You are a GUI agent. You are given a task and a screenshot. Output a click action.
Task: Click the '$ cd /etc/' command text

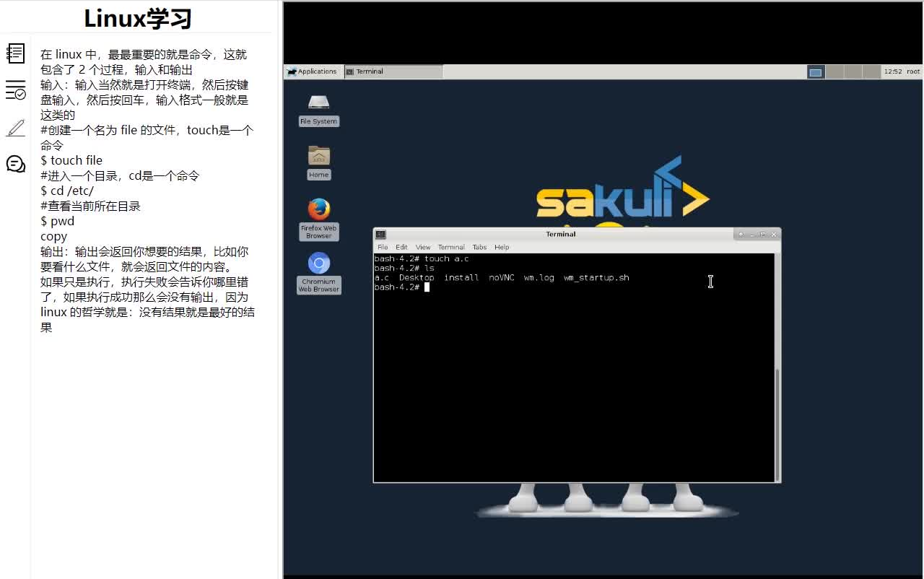(x=67, y=191)
